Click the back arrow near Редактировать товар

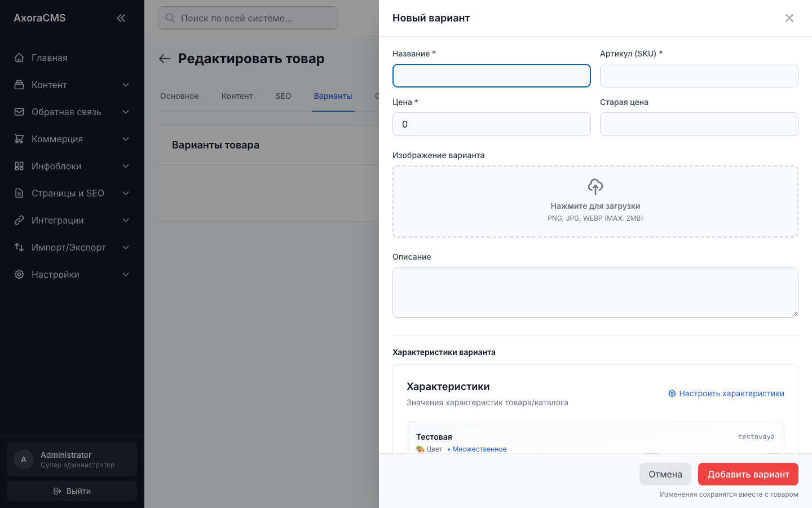(165, 59)
